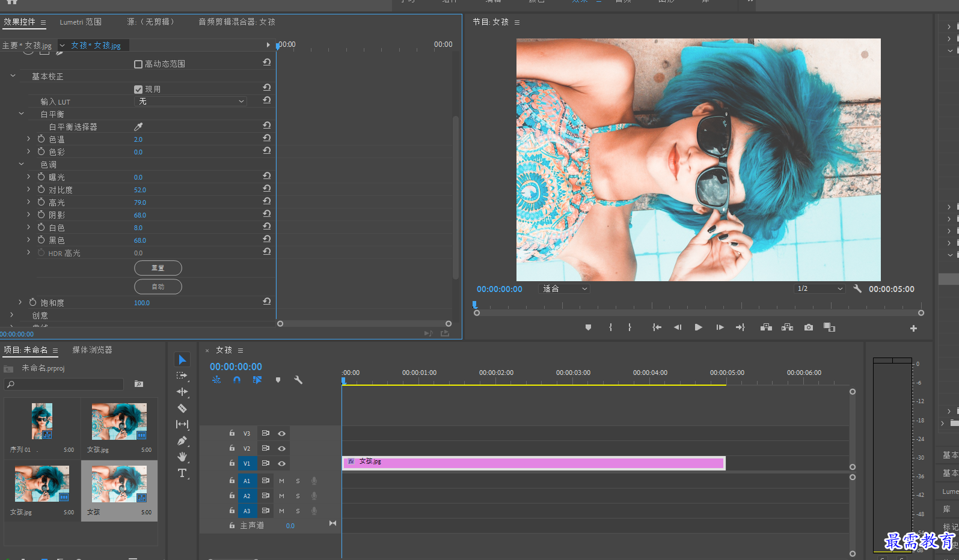Viewport: 959px width, 560px height.
Task: Click the 自动 button
Action: pyautogui.click(x=158, y=287)
